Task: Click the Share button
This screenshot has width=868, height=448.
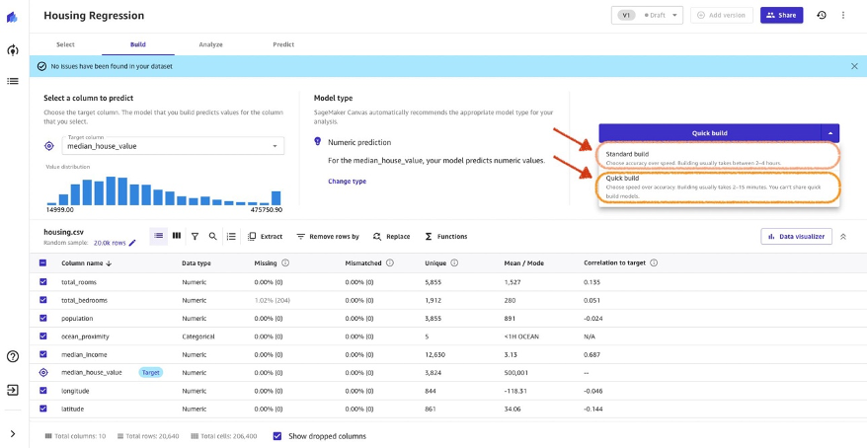Action: tap(781, 15)
